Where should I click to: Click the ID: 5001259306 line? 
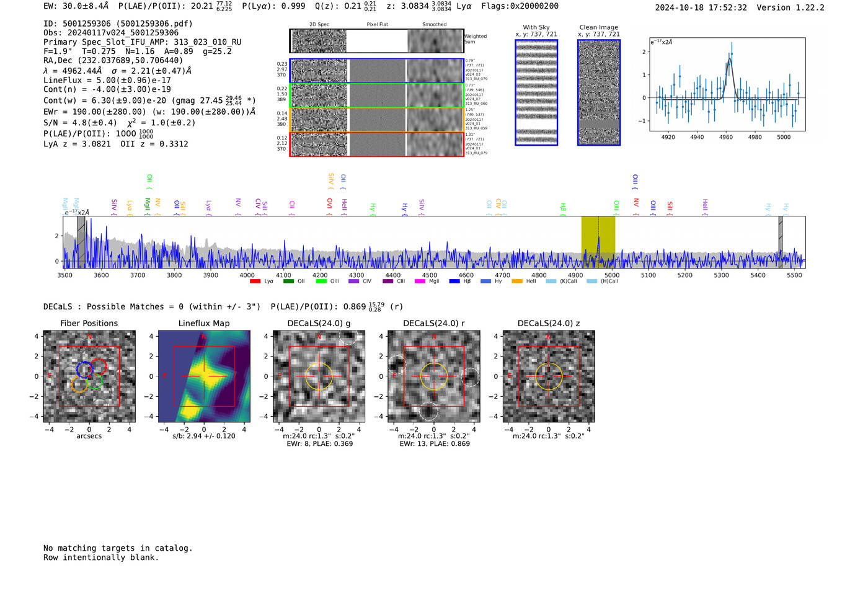[x=118, y=24]
